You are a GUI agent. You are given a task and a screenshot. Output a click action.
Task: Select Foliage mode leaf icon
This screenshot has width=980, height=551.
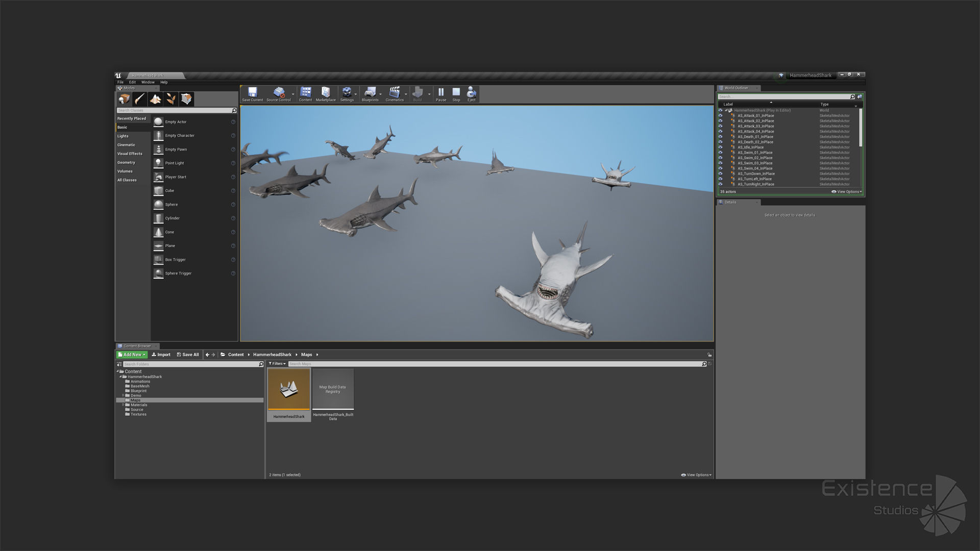[171, 99]
